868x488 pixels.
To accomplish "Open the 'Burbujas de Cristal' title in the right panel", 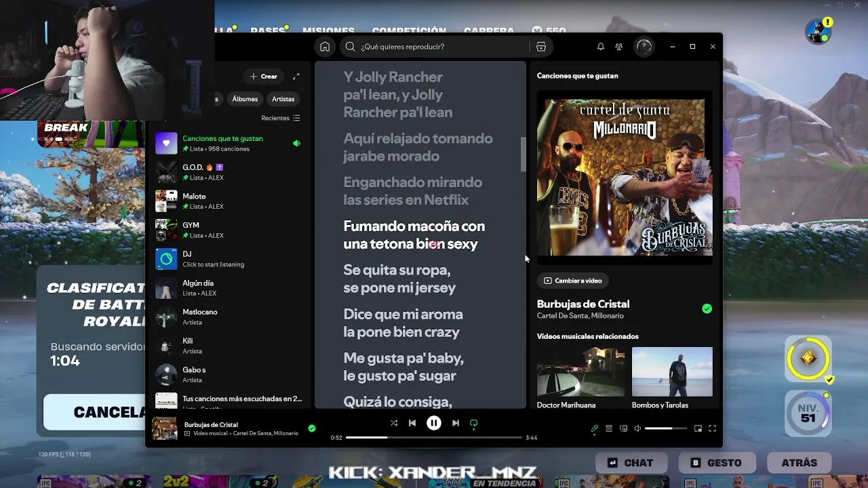I will pyautogui.click(x=583, y=304).
